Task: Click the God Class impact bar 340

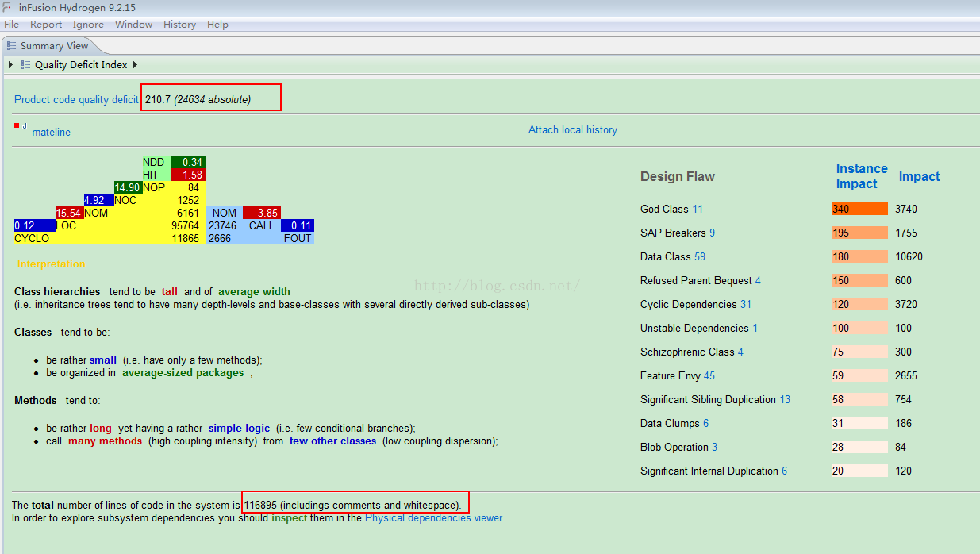Action: [x=860, y=209]
